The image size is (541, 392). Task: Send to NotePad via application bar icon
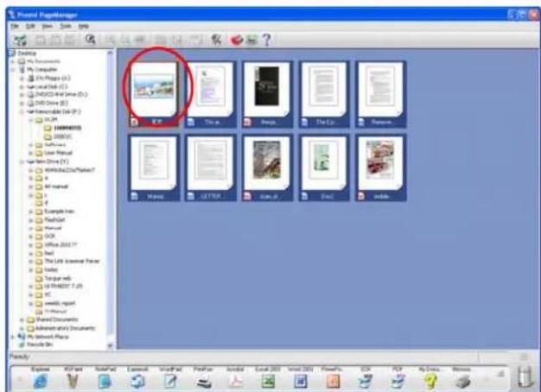[105, 382]
